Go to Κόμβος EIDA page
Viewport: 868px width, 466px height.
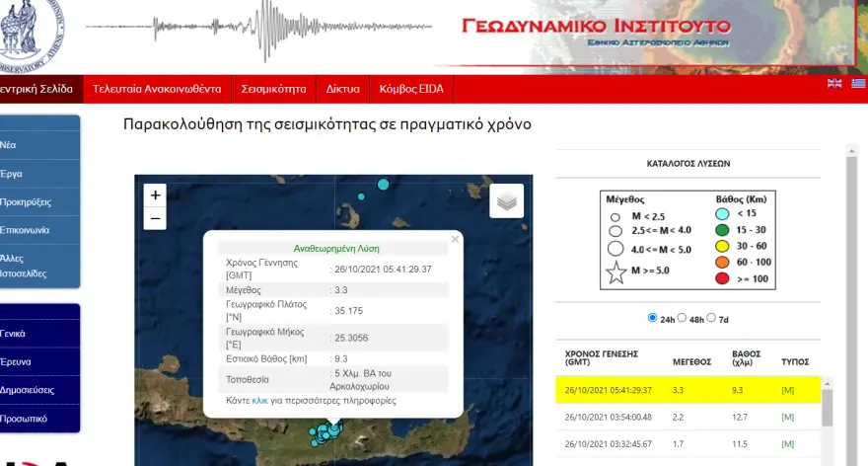coord(411,89)
